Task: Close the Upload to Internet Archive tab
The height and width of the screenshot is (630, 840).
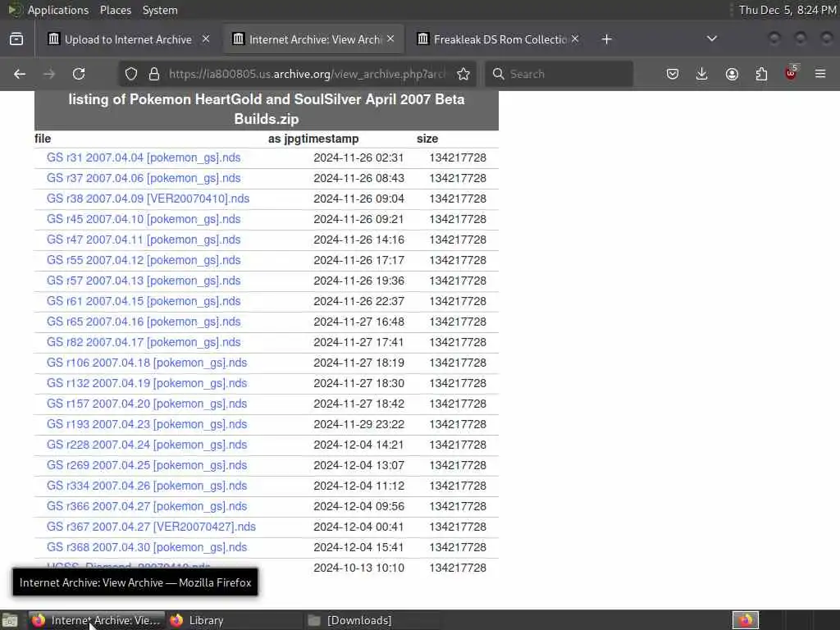Action: [206, 39]
